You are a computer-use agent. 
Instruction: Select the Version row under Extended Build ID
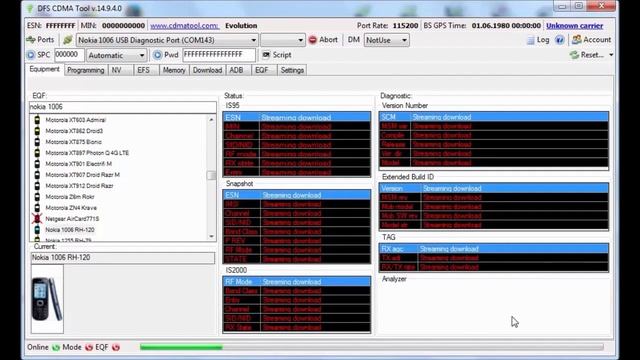pos(493,189)
